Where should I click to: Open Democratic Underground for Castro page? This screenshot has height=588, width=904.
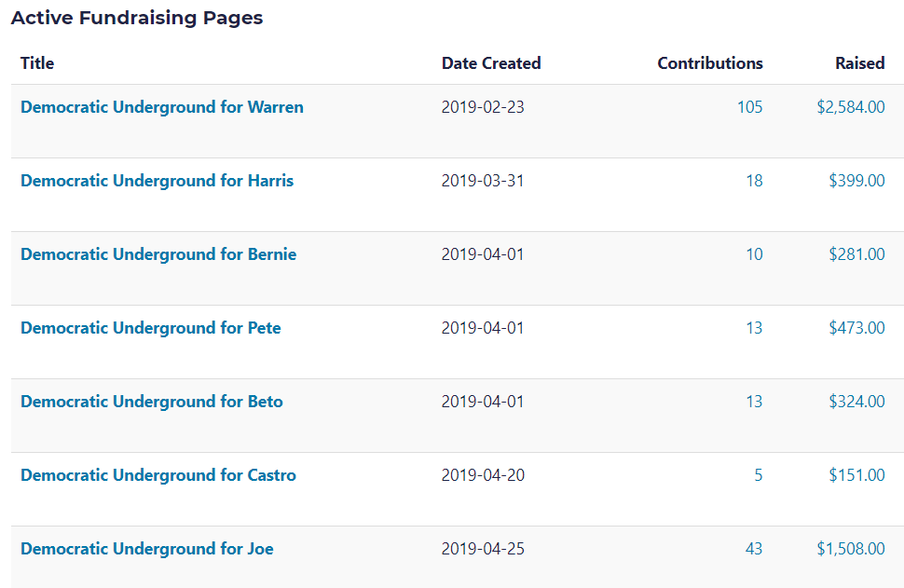pyautogui.click(x=158, y=475)
